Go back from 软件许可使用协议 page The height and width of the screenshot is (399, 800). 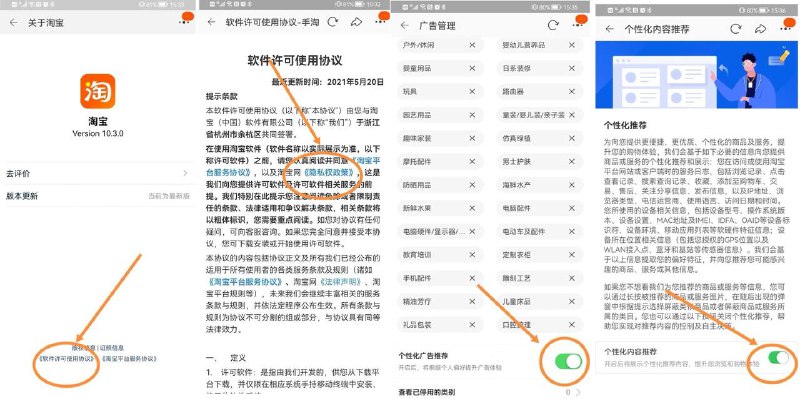[x=212, y=22]
